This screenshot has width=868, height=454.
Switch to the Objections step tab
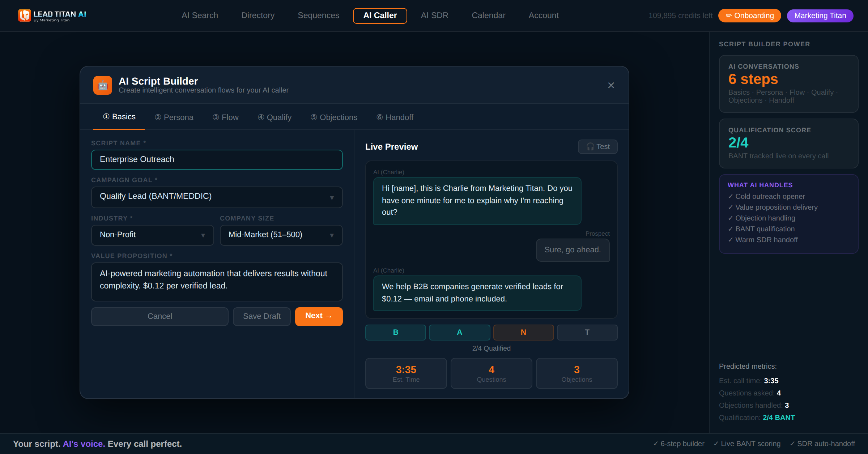(x=334, y=117)
